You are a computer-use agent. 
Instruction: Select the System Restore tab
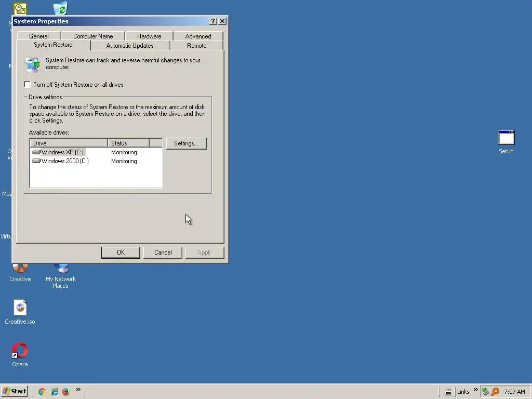coord(54,45)
